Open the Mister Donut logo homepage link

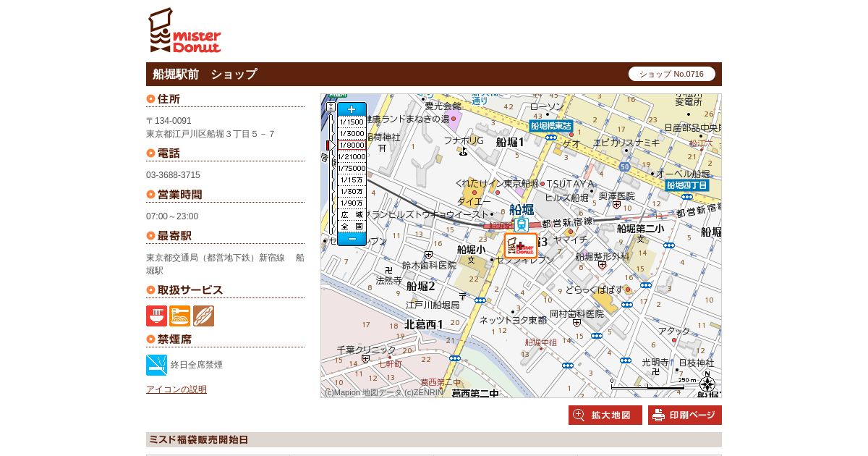tap(184, 30)
